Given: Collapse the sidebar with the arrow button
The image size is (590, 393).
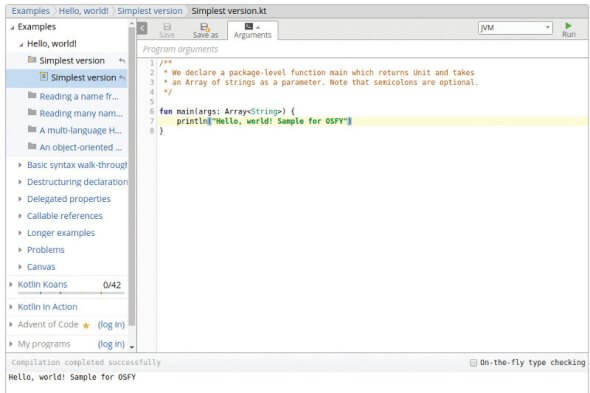Looking at the screenshot, I should tap(142, 28).
